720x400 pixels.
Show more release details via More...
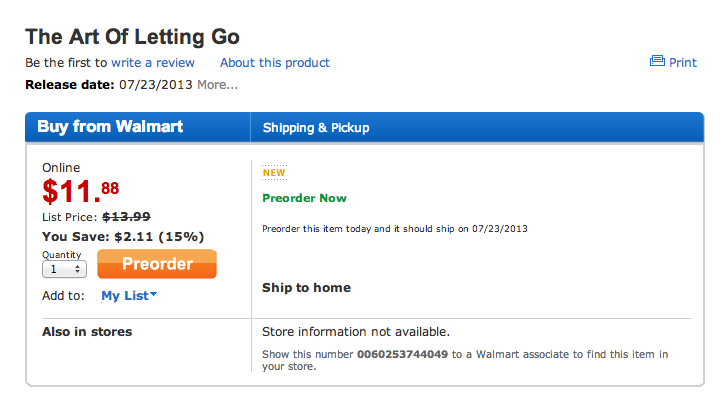(217, 84)
